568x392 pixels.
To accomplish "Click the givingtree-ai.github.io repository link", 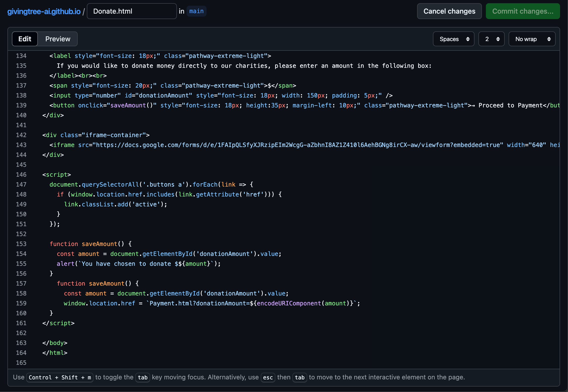I will tap(44, 11).
